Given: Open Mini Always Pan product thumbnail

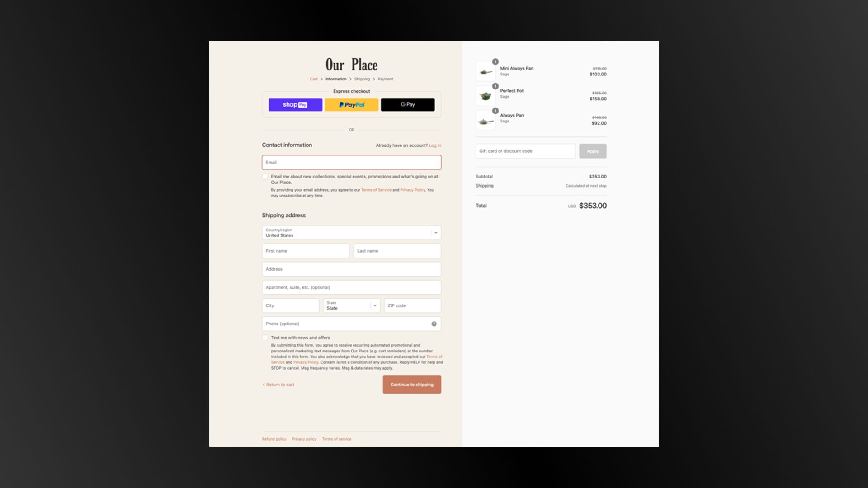Looking at the screenshot, I should [486, 72].
